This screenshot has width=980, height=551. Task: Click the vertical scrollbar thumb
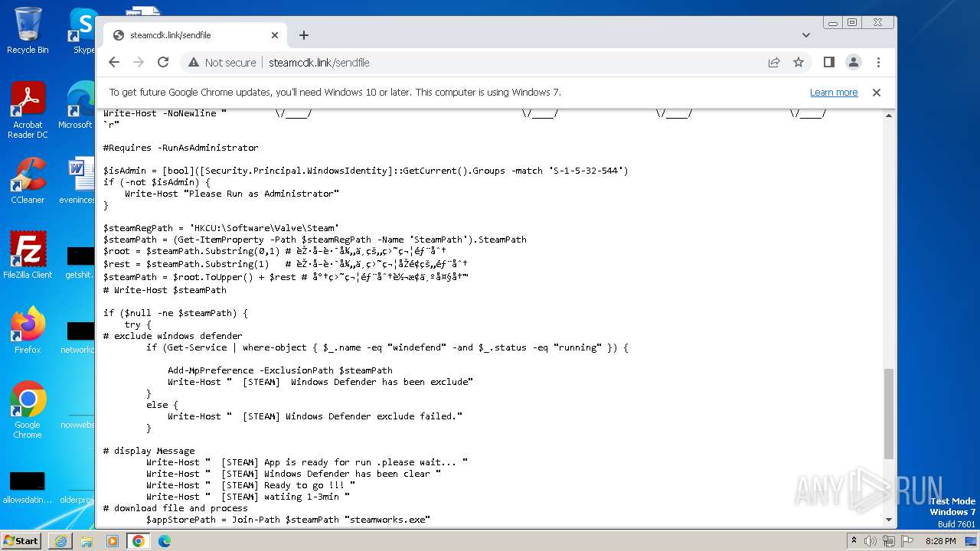[889, 413]
